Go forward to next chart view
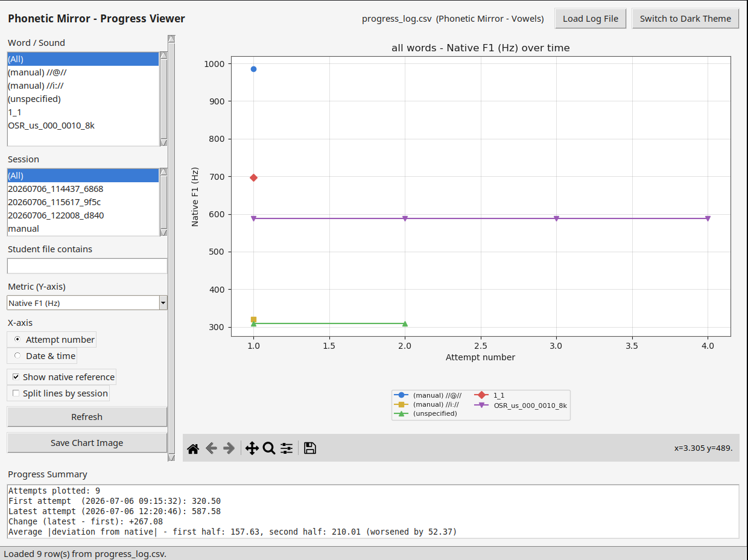Image resolution: width=748 pixels, height=560 pixels. click(229, 448)
